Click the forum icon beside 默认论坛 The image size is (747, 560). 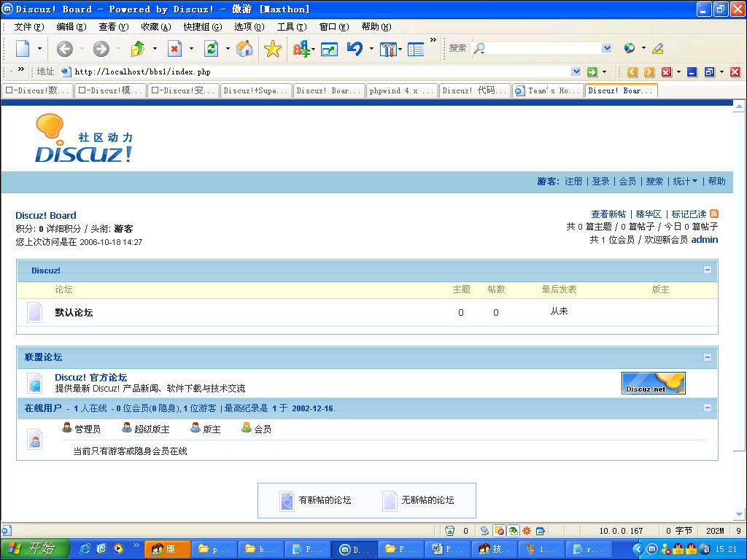tap(35, 312)
